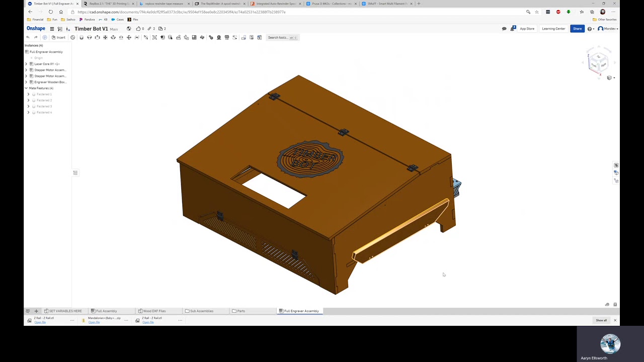Open the help question mark menu
Screen dimensions: 644x362
click(590, 29)
